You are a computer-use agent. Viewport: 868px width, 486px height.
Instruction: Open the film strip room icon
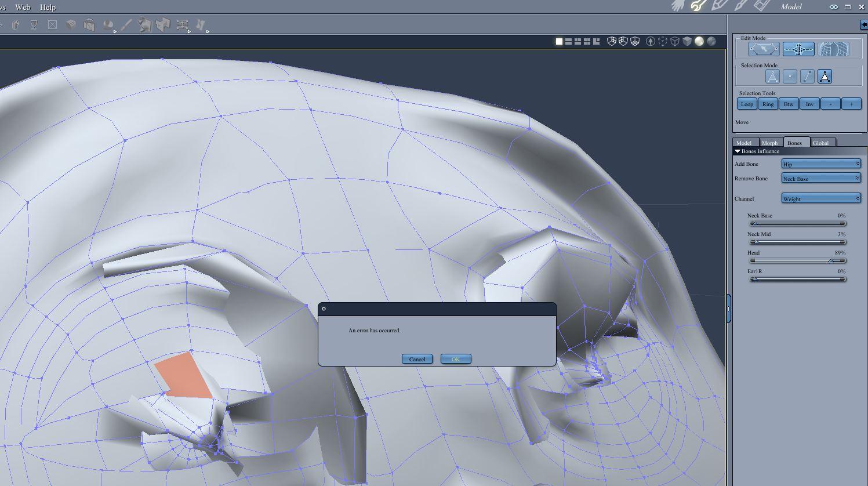click(x=761, y=6)
